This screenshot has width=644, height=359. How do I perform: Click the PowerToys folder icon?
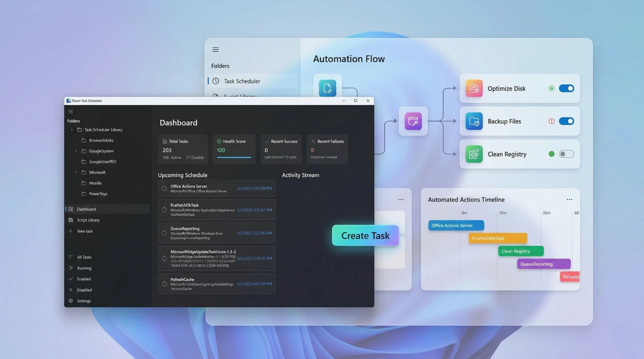pyautogui.click(x=84, y=194)
